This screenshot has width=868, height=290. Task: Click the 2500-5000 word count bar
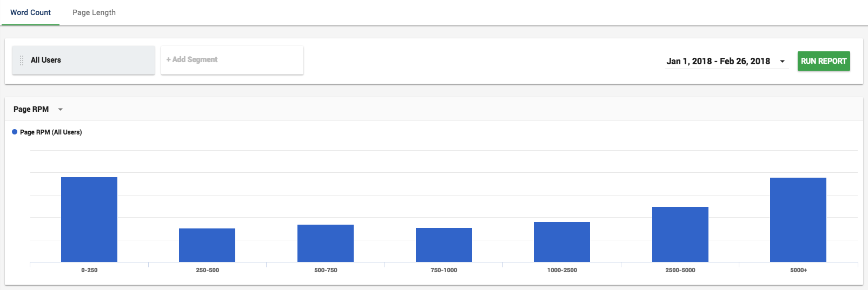(x=680, y=234)
